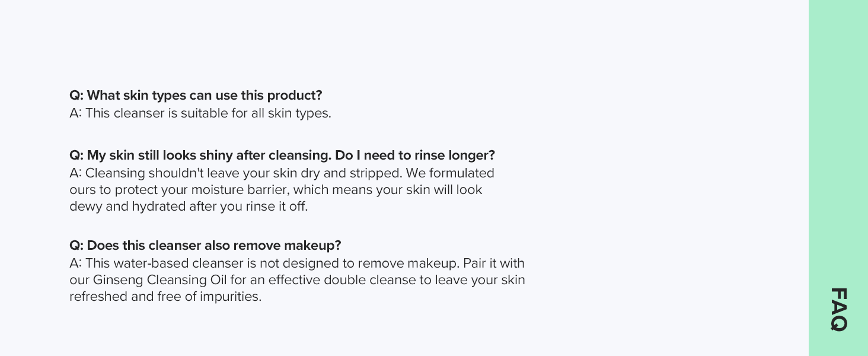Expand the 'remove makeup' question
The image size is (868, 356).
point(205,246)
